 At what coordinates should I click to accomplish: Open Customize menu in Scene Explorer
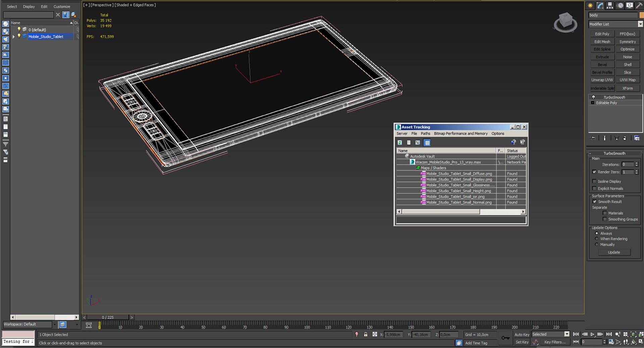click(x=62, y=6)
